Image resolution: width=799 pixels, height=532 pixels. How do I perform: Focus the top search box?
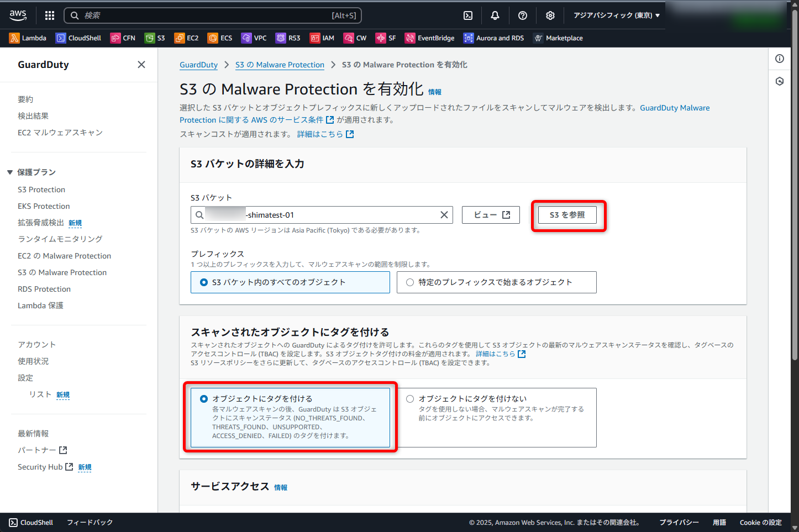coord(213,15)
